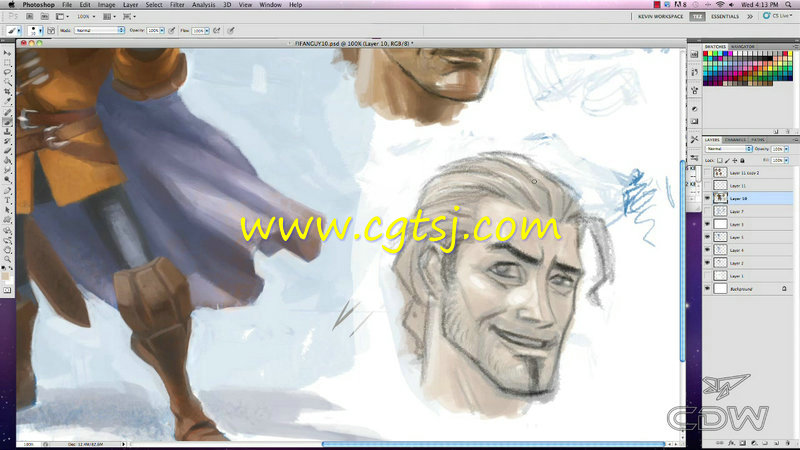The image size is (800, 450).
Task: Enable tablet pressure for opacity icon
Action: click(171, 31)
